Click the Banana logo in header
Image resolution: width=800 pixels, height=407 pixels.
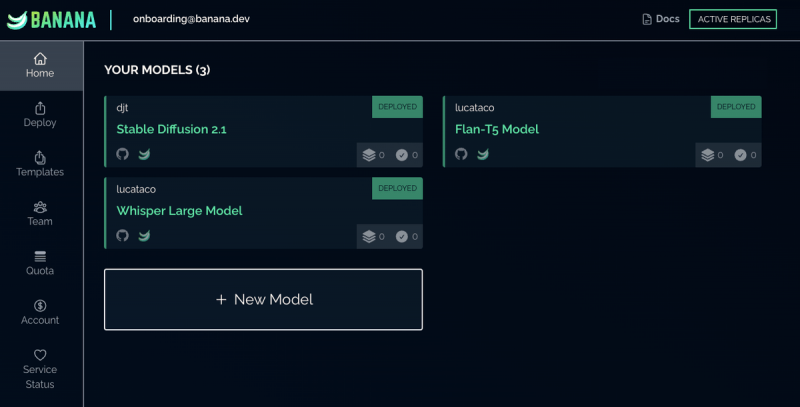click(x=50, y=20)
